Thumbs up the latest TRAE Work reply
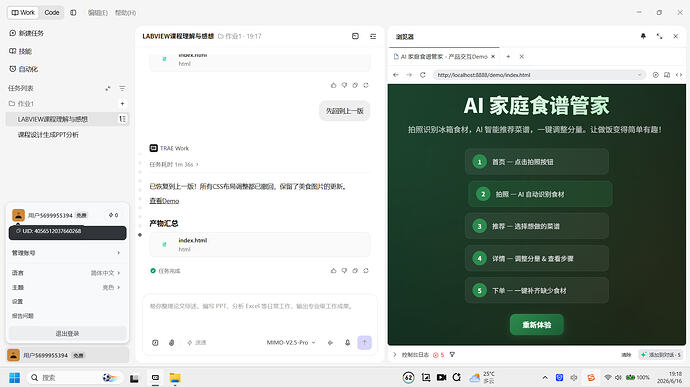 click(x=333, y=271)
